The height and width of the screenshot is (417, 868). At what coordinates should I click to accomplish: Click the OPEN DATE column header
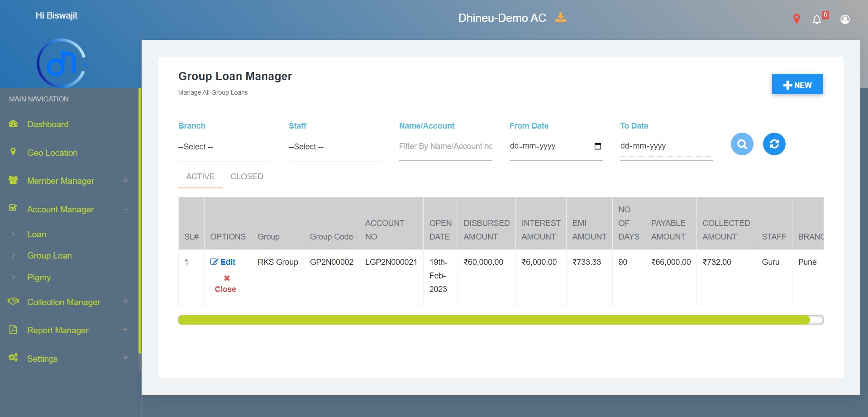coord(440,223)
